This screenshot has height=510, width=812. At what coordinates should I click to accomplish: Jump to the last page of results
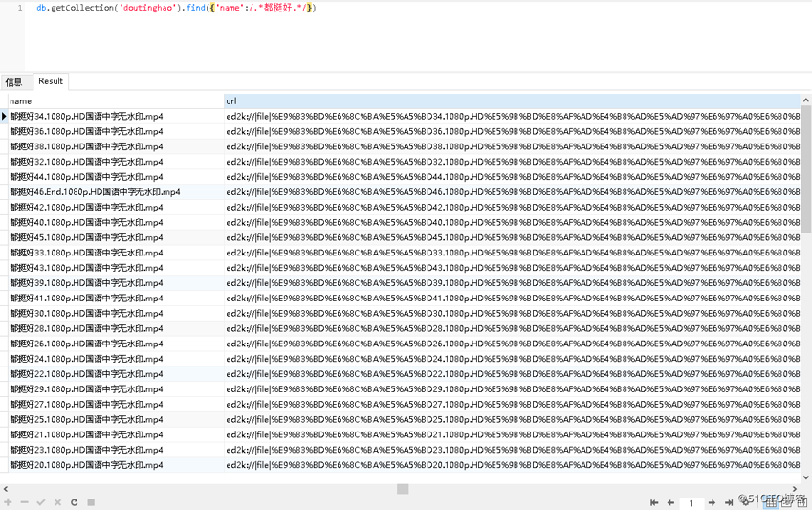point(729,502)
